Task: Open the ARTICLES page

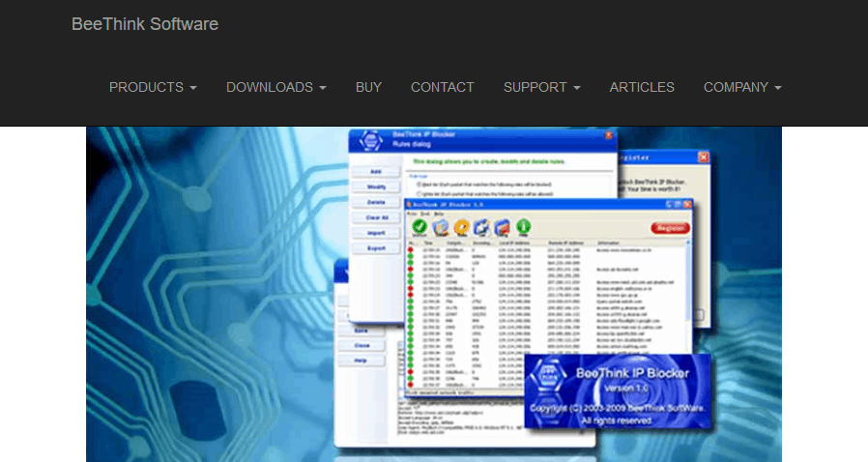Action: pyautogui.click(x=642, y=87)
